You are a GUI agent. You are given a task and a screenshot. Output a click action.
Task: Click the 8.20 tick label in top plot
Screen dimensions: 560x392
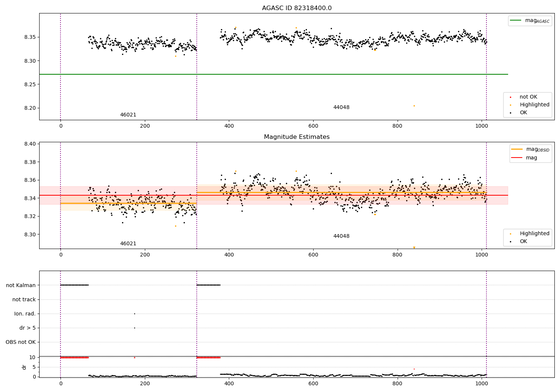coord(30,108)
